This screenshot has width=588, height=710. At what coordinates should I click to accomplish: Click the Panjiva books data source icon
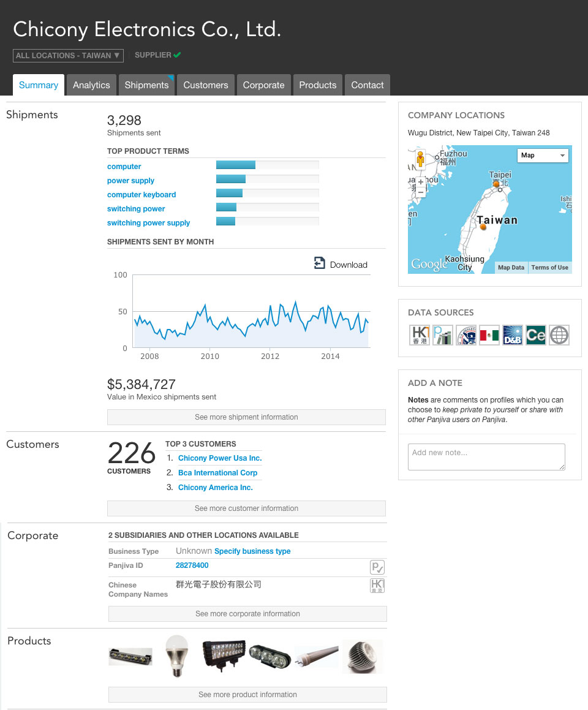click(442, 335)
